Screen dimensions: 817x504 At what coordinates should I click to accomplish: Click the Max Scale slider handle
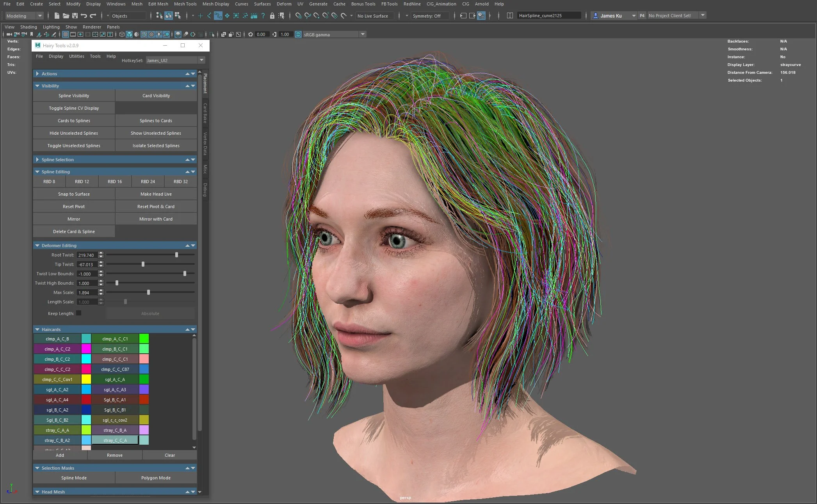point(148,292)
